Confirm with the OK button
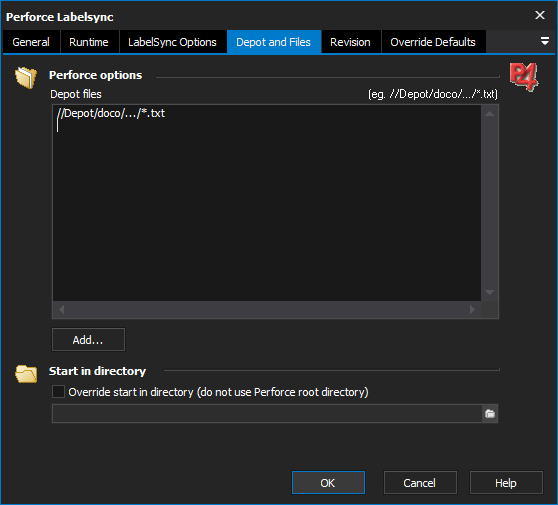 [328, 483]
